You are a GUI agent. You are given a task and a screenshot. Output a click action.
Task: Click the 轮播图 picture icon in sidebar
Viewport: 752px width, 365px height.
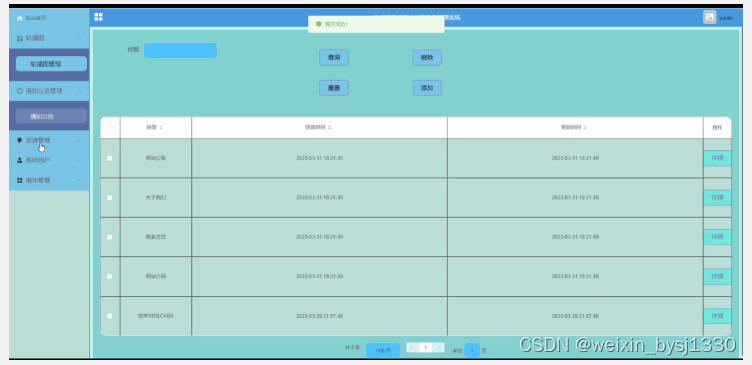pos(20,38)
